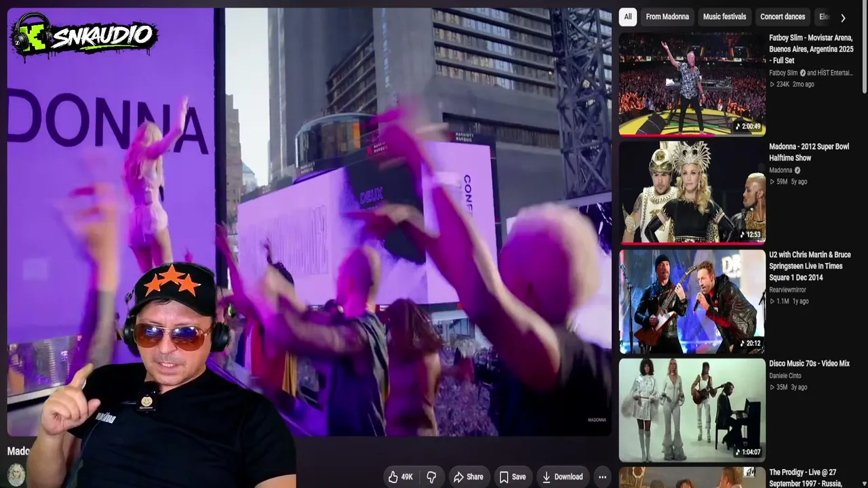The height and width of the screenshot is (488, 868).
Task: Open the Disco Music 70s thumbnail
Action: 692,410
